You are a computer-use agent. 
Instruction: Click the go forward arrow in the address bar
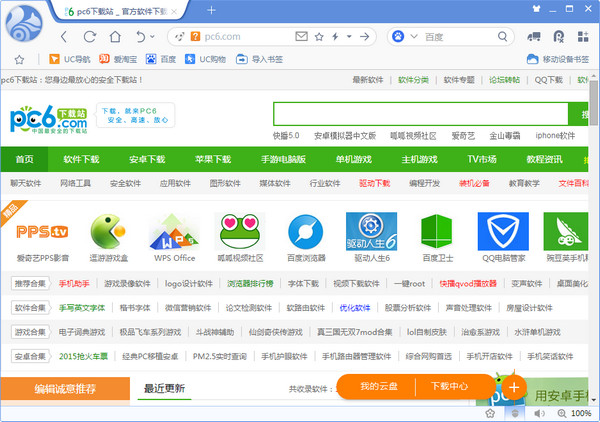(365, 37)
